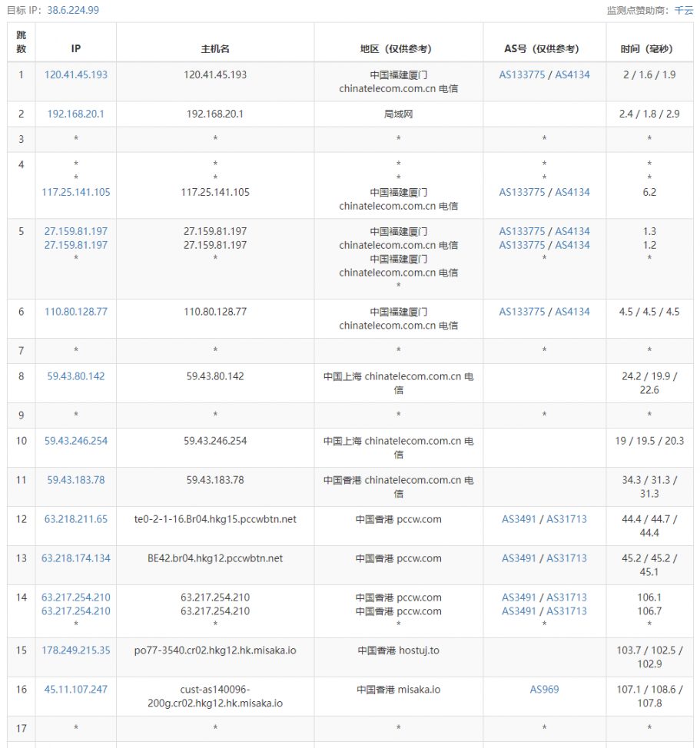
Task: Open AS31713 link in hop 13 row
Action: coord(566,558)
